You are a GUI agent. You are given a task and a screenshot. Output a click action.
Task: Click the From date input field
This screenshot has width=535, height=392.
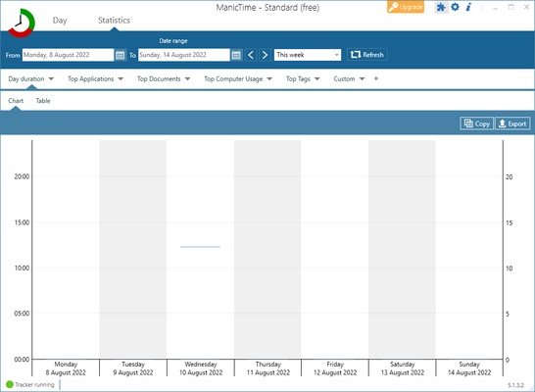click(x=68, y=55)
